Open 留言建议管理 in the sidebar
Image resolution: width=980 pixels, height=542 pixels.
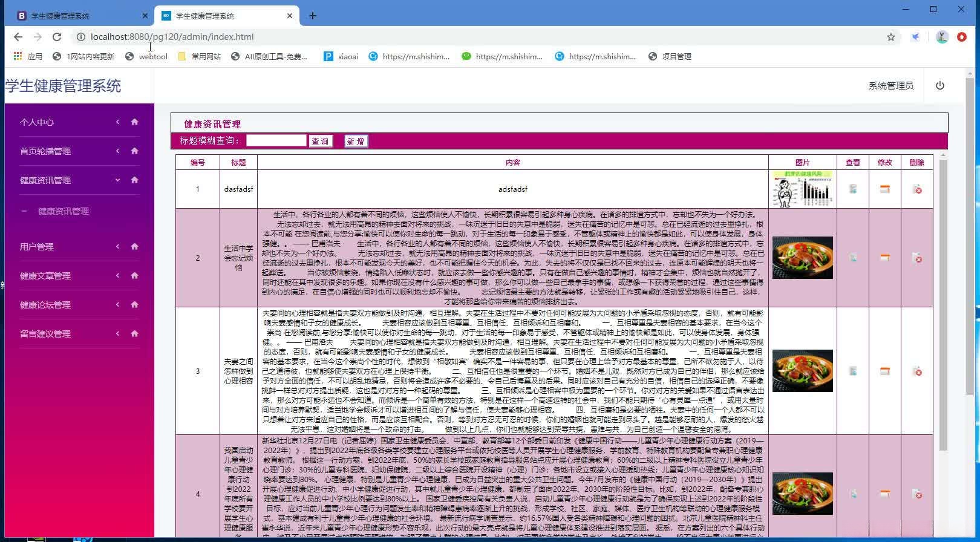pos(45,334)
